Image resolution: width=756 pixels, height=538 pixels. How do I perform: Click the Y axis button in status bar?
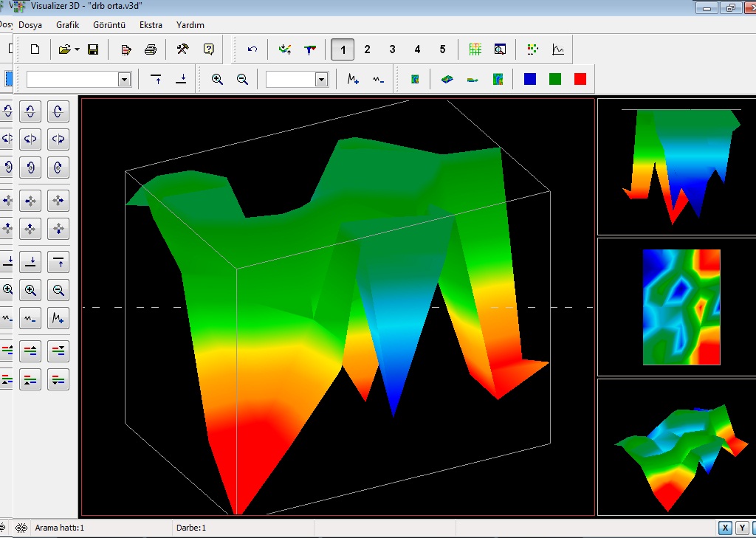742,528
